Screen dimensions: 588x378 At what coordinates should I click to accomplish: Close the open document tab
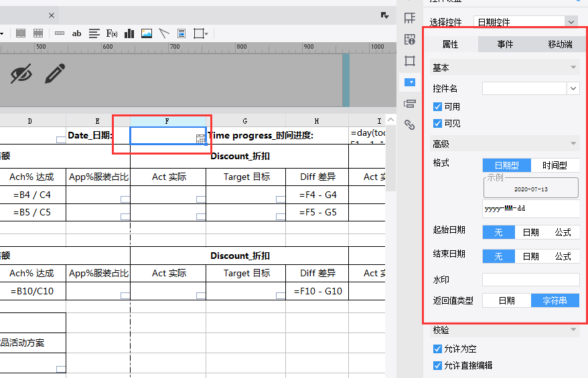[x=52, y=15]
